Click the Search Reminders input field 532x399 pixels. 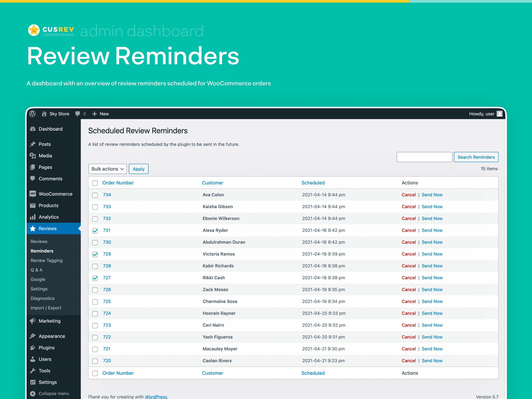click(x=424, y=157)
